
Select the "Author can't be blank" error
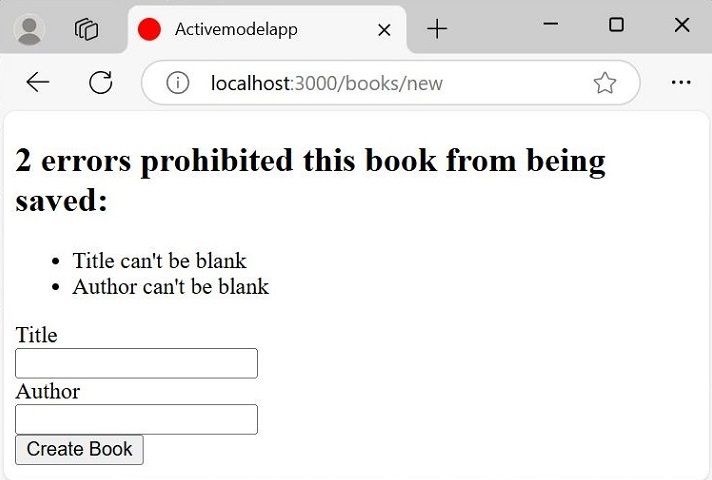(x=170, y=287)
